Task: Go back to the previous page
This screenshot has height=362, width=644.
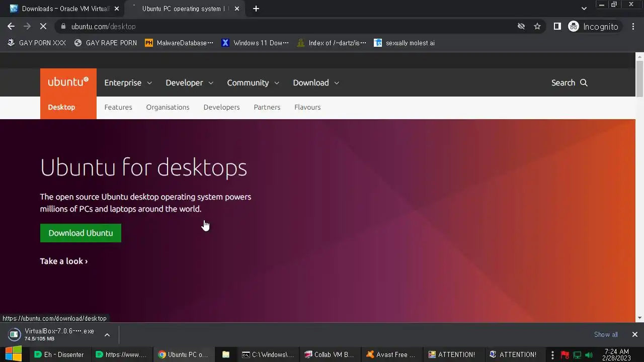Action: [x=11, y=26]
